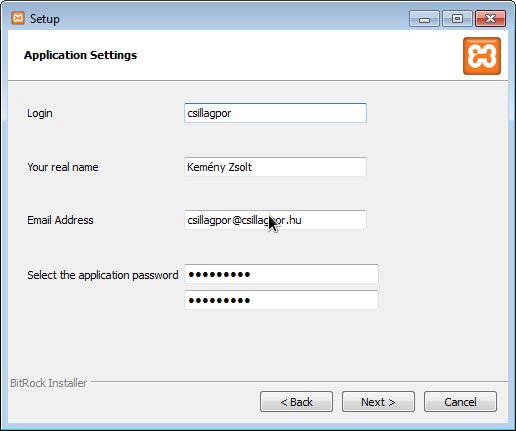Click the Setup title text

tap(45, 19)
